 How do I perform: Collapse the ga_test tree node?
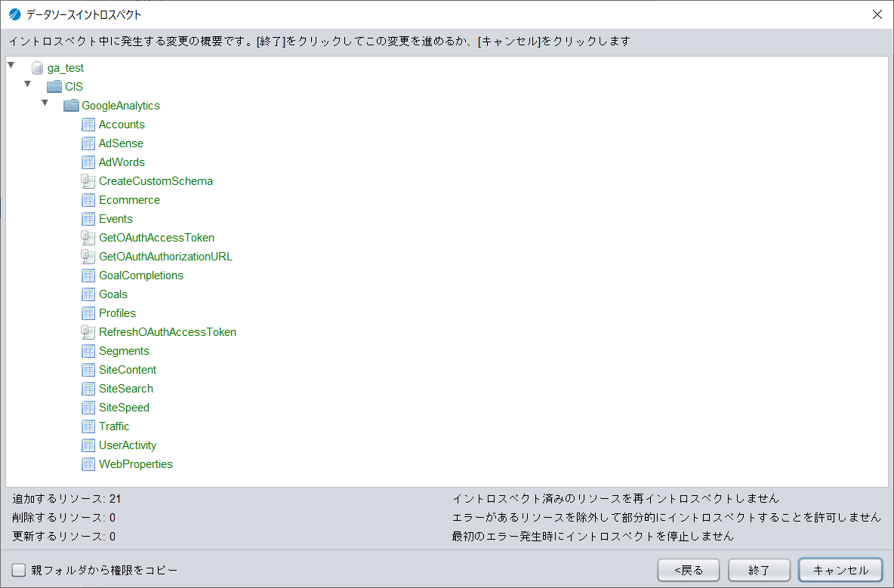coord(11,65)
